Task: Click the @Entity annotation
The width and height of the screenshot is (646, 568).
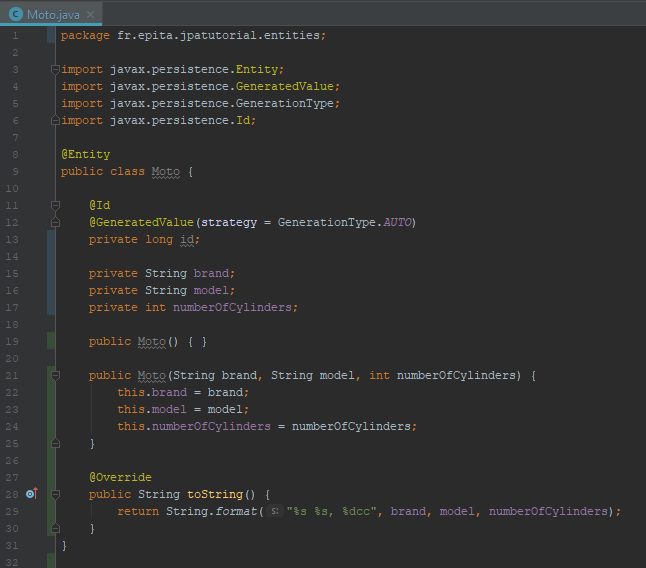Action: click(x=86, y=154)
